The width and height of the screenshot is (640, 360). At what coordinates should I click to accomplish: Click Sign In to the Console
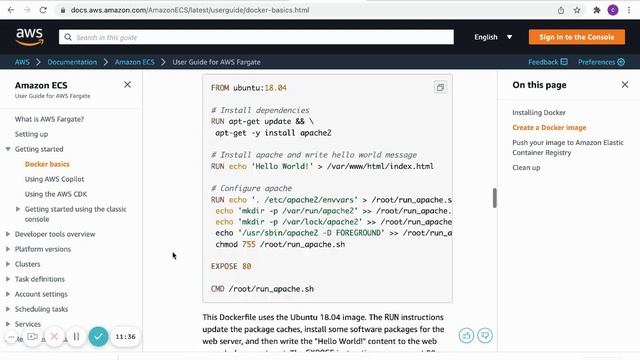coord(577,37)
